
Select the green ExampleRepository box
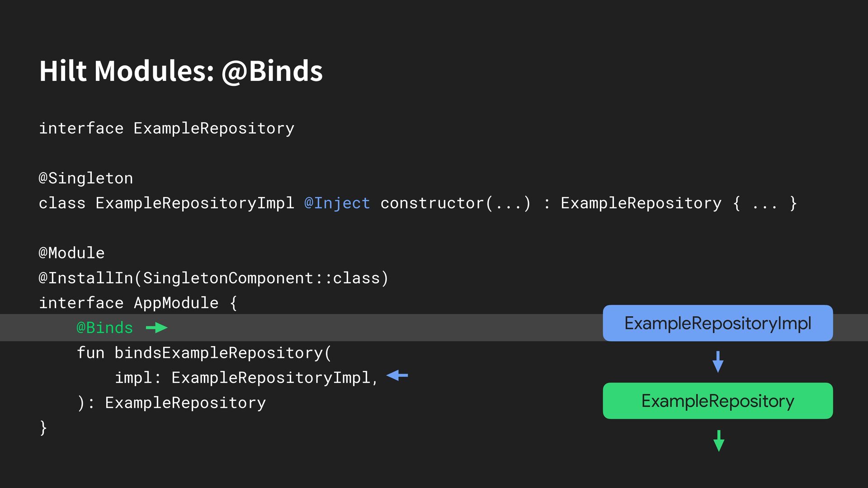[x=717, y=401]
